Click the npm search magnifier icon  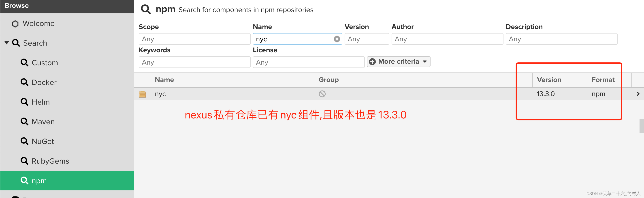(24, 181)
